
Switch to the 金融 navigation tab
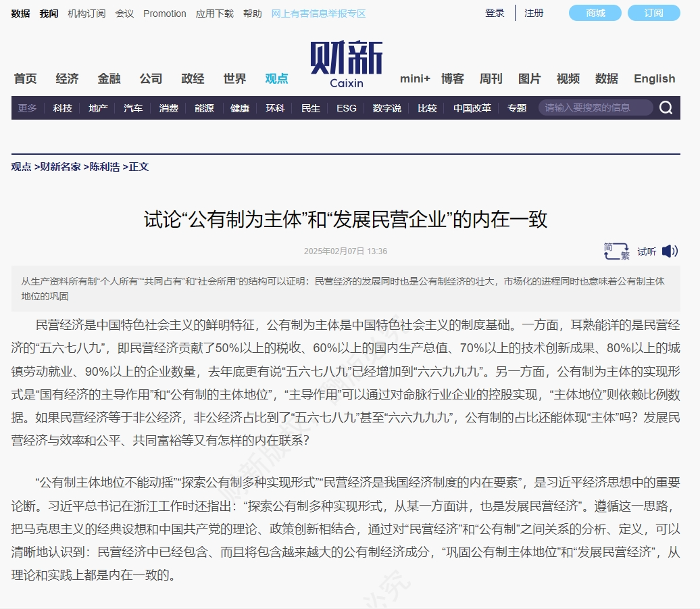(x=108, y=78)
